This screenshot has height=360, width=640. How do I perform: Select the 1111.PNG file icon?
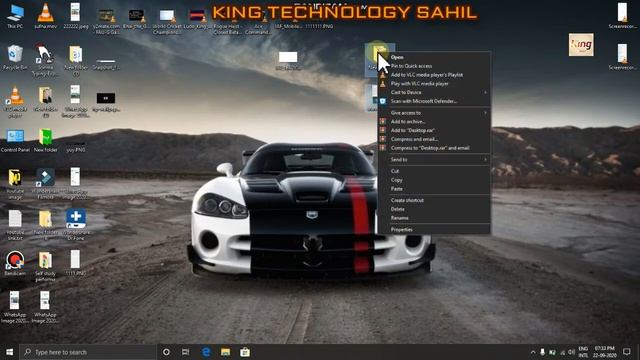coord(76,263)
